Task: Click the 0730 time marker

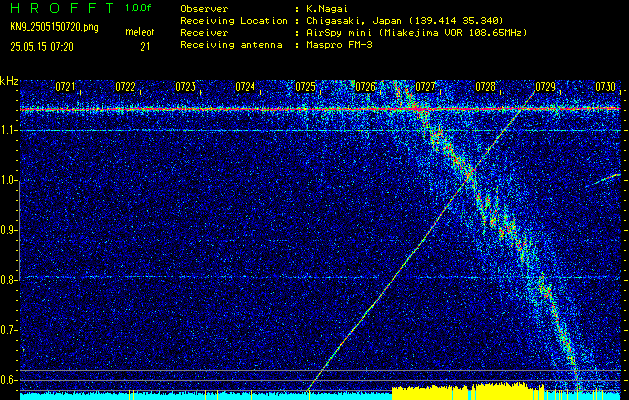Action: click(605, 87)
